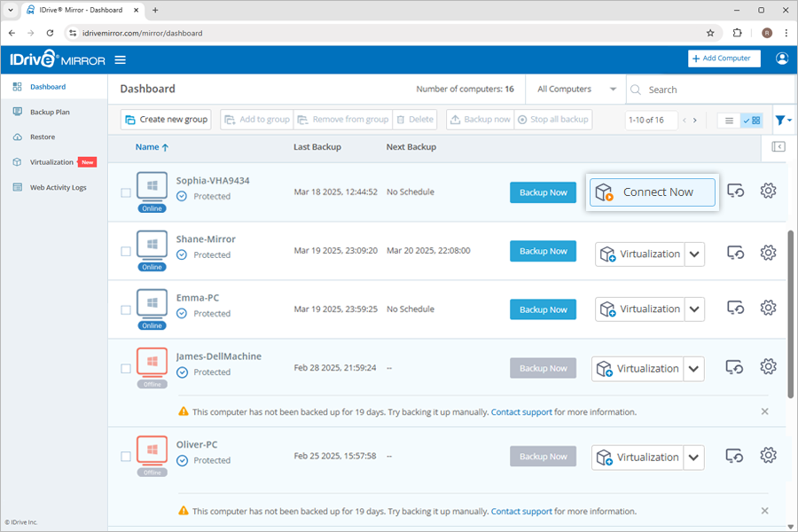798x532 pixels.
Task: Click Connect Now for Sophia-VHA9434
Action: coord(653,192)
